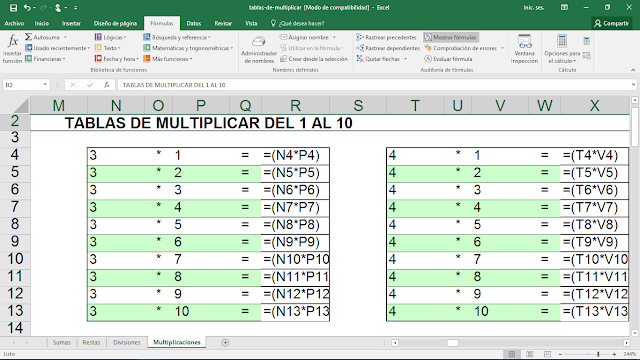Screen dimensions: 640x360
Task: Click the formula bar text field
Action: 373,85
